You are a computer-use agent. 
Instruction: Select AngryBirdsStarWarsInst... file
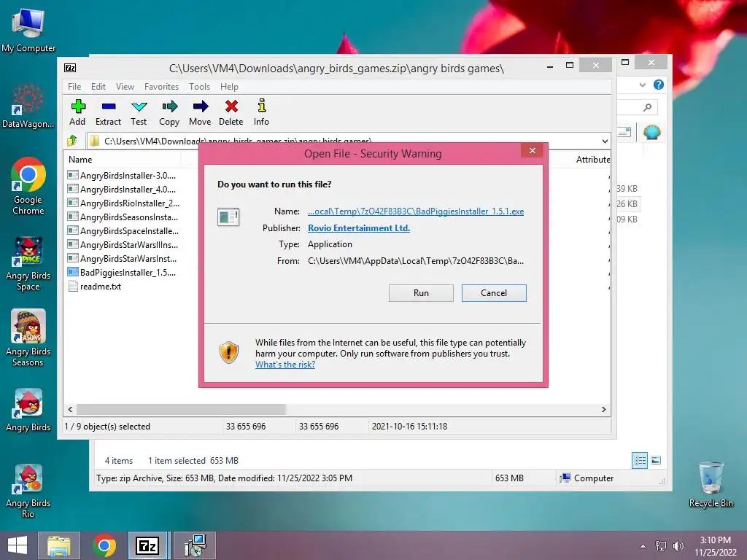(123, 258)
